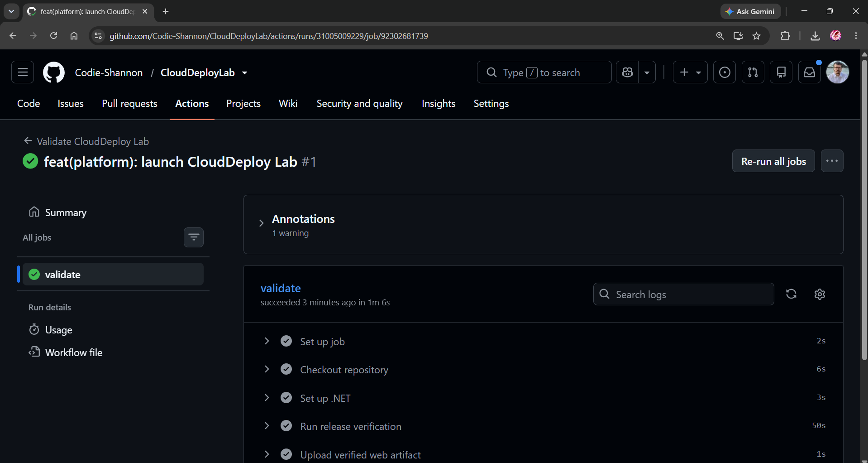Open the notifications inbox icon
The height and width of the screenshot is (463, 868).
pos(810,72)
